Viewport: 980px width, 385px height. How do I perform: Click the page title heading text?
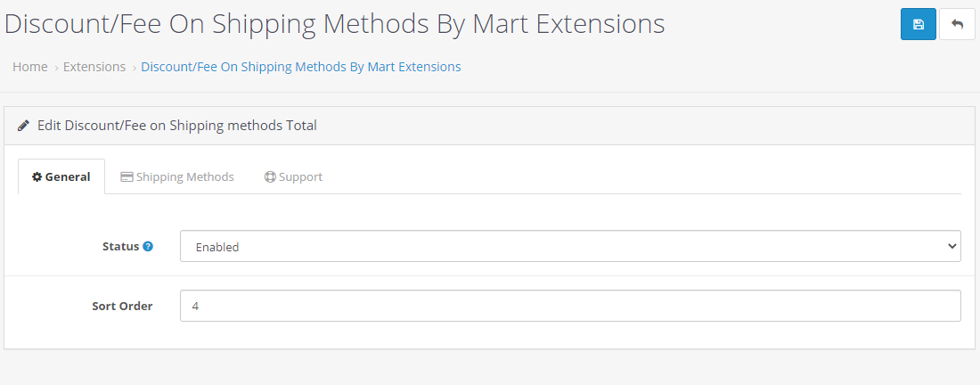(334, 24)
